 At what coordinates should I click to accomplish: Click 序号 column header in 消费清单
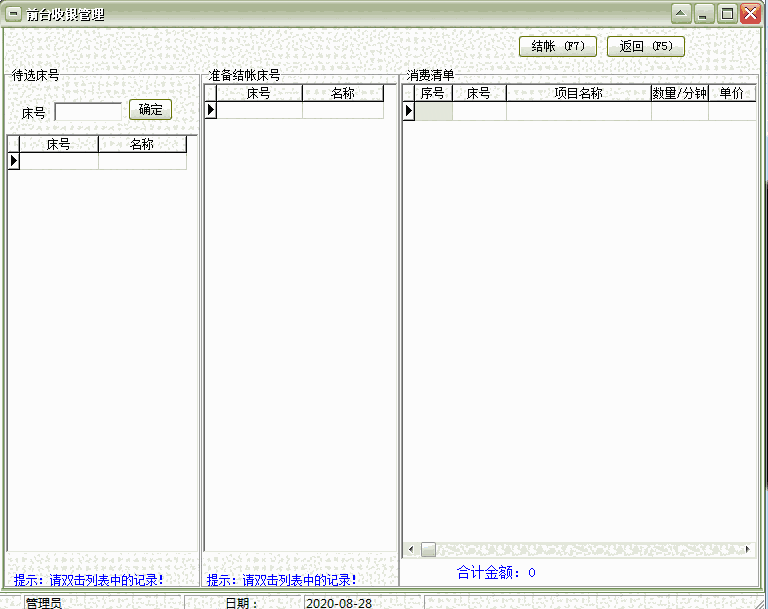click(x=433, y=93)
